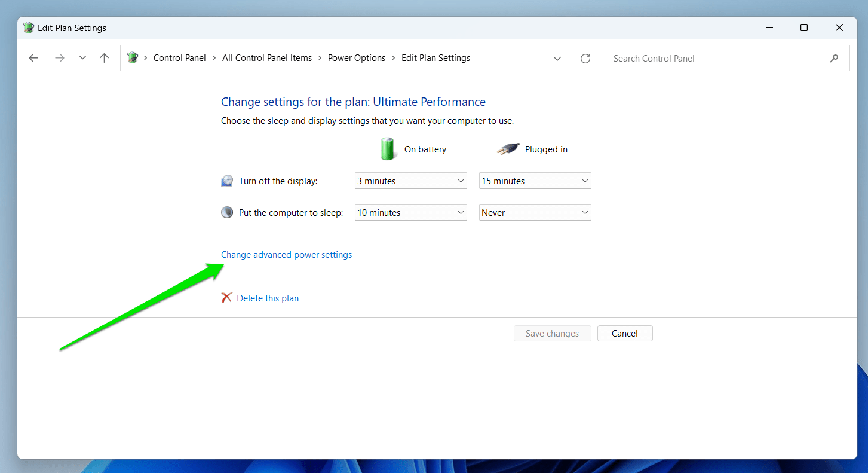The width and height of the screenshot is (868, 473).
Task: Click the Edit Plan Settings title bar icon
Action: click(x=28, y=28)
